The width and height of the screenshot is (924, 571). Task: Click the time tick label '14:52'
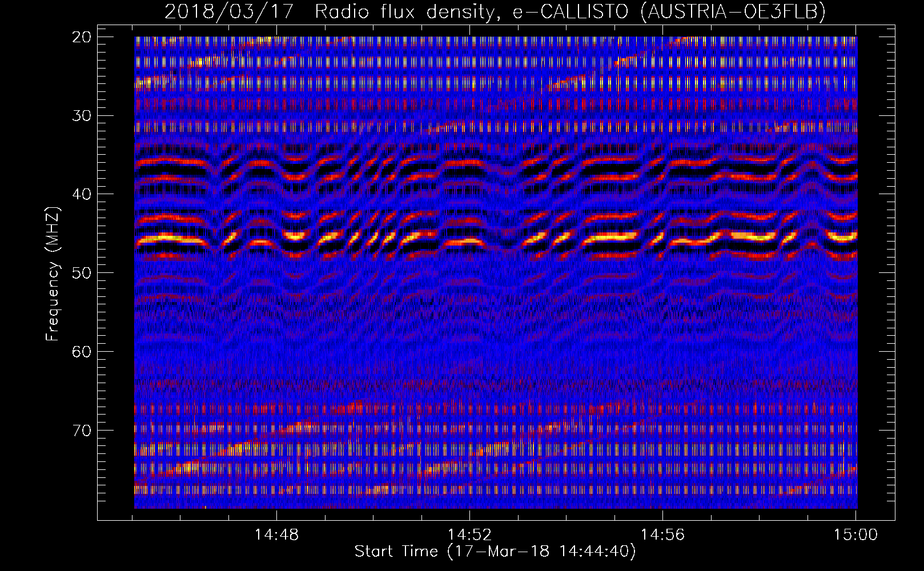coord(469,535)
